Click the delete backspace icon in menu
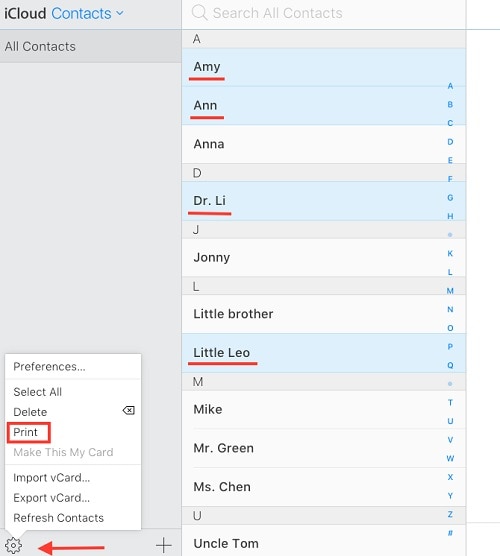Screen dimensions: 500x556 coord(128,411)
